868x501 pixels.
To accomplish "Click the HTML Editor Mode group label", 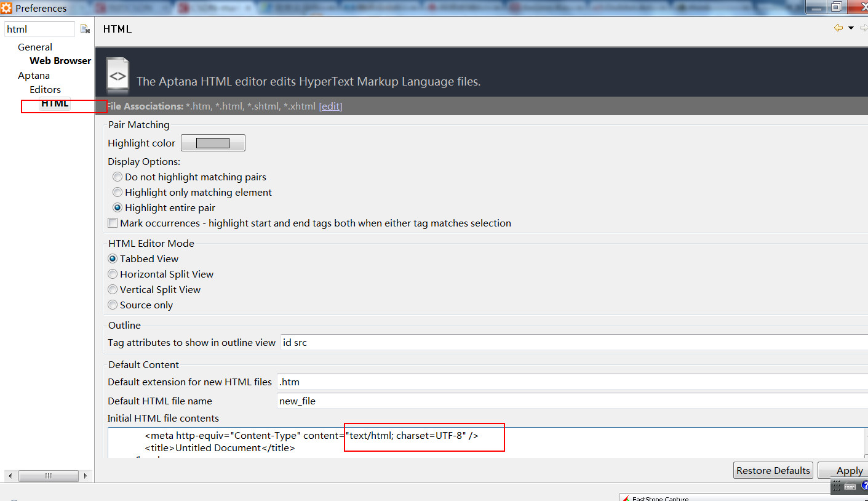I will click(151, 243).
